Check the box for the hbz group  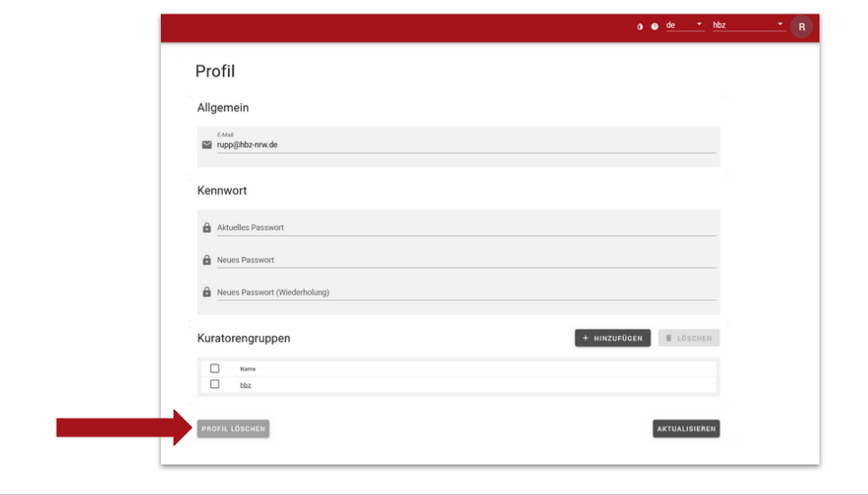tap(215, 385)
